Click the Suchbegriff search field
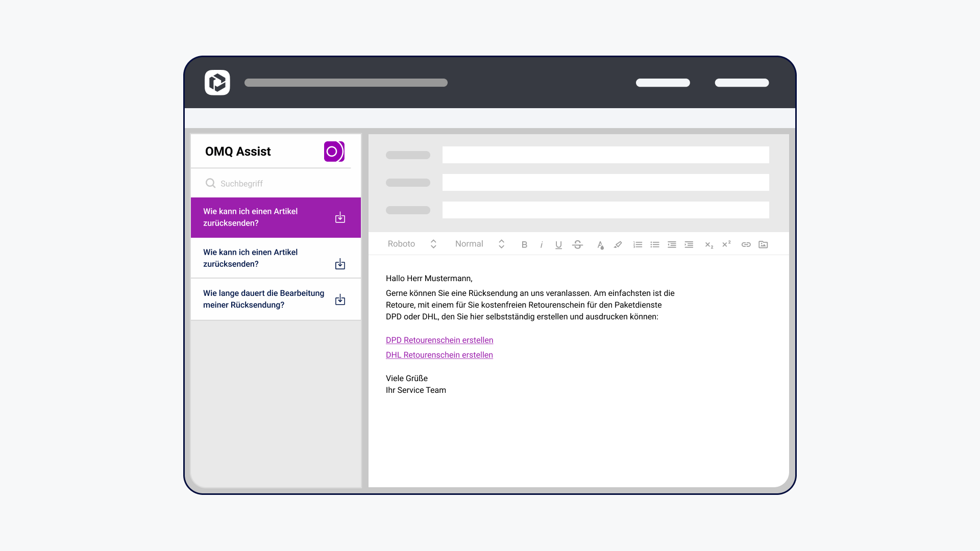The image size is (980, 551). pyautogui.click(x=276, y=183)
